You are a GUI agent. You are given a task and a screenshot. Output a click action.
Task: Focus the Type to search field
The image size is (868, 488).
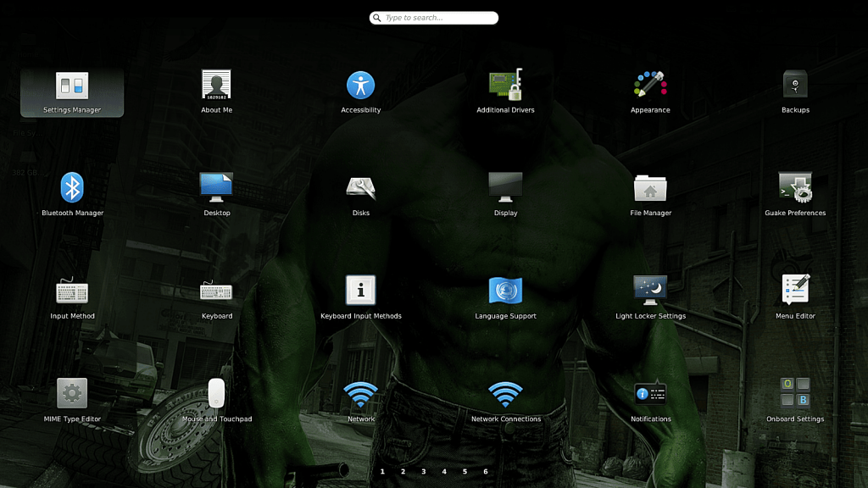(434, 18)
